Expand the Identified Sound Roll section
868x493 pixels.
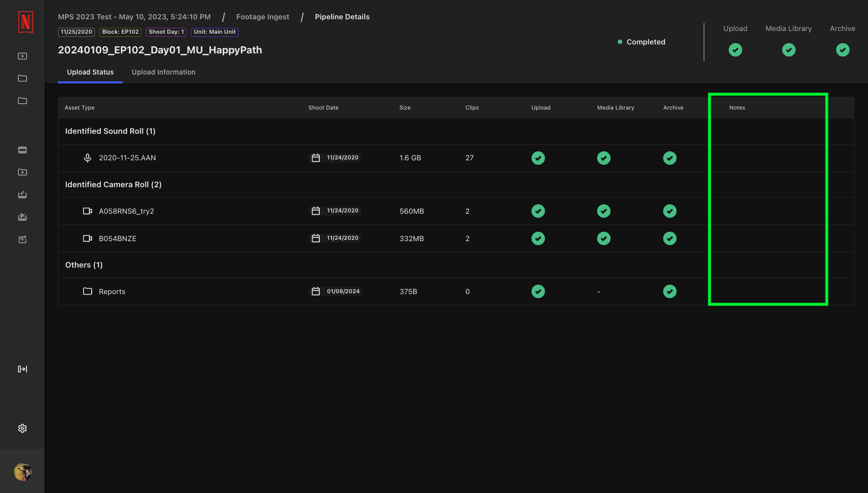pyautogui.click(x=110, y=131)
